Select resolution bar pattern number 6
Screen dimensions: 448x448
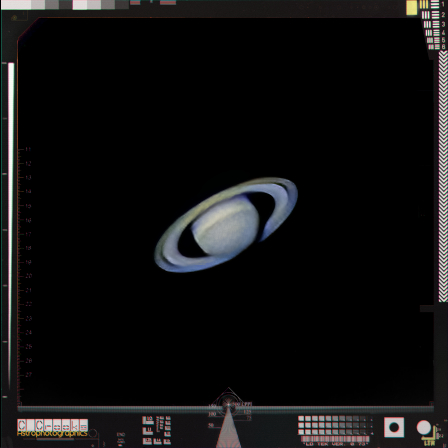pos(435,47)
